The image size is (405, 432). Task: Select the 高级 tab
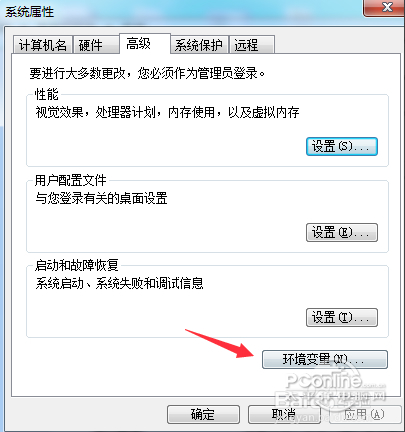click(x=145, y=43)
